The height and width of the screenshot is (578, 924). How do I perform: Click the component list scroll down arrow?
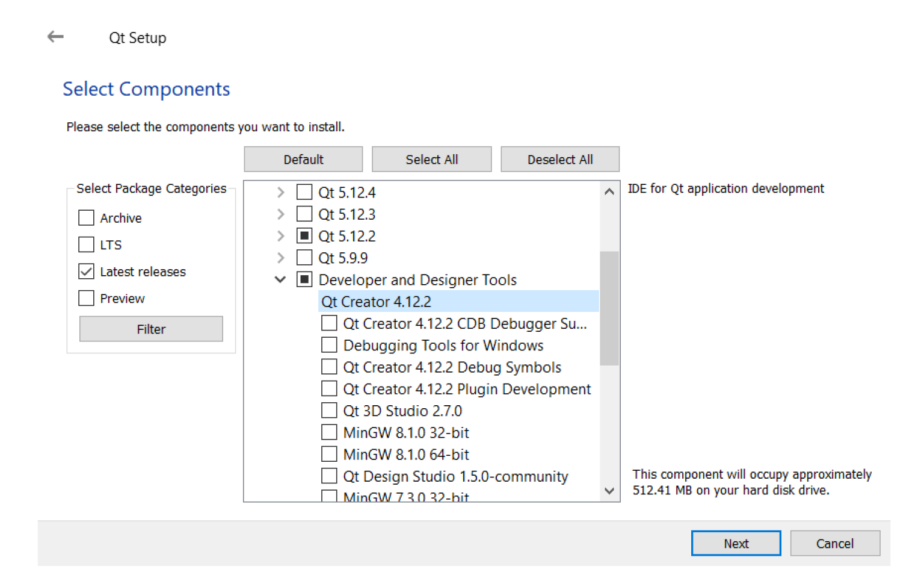(x=609, y=491)
